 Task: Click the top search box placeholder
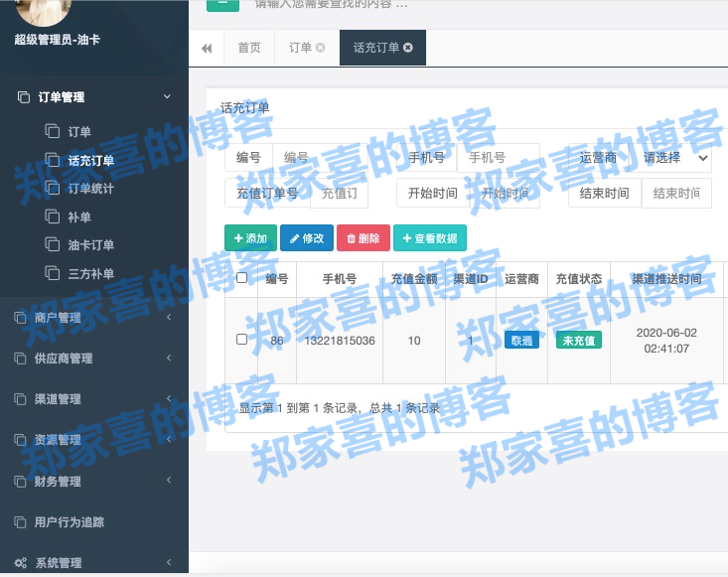pyautogui.click(x=331, y=4)
